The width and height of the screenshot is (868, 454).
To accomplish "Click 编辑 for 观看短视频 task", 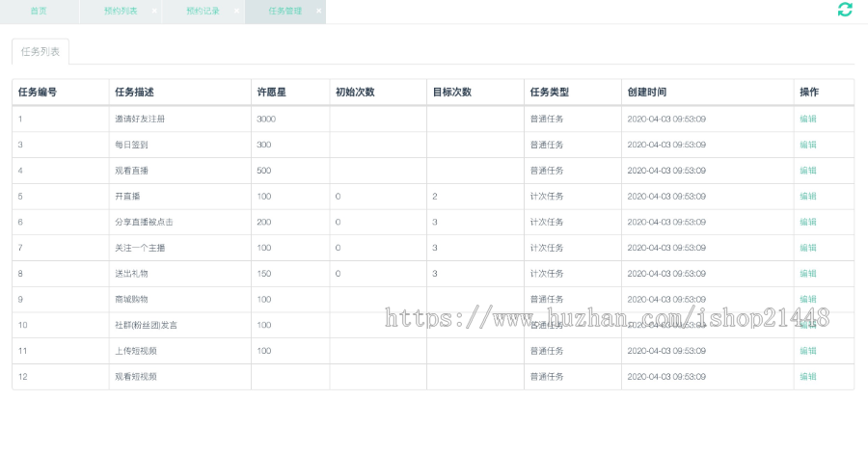I will tap(807, 377).
